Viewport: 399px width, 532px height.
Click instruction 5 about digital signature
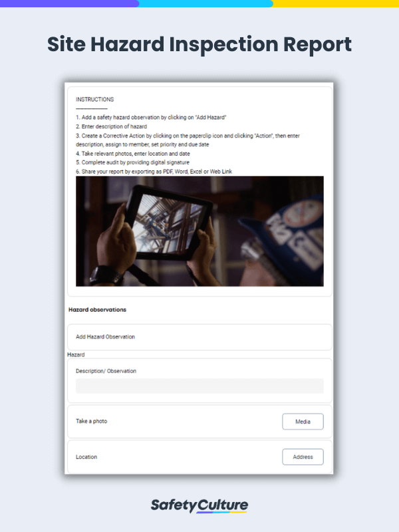click(132, 162)
